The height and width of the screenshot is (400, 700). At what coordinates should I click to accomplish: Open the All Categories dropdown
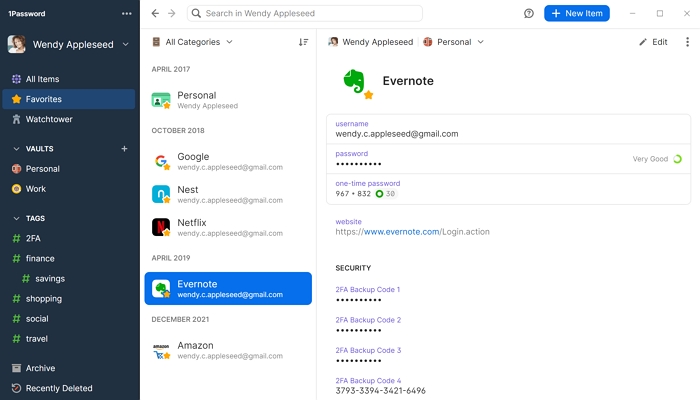[192, 42]
